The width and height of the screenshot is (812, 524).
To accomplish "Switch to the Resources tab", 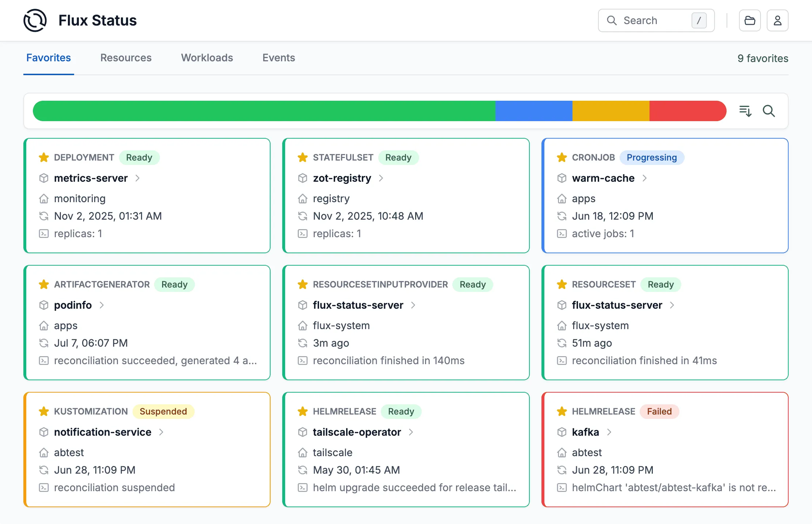I will pos(126,58).
